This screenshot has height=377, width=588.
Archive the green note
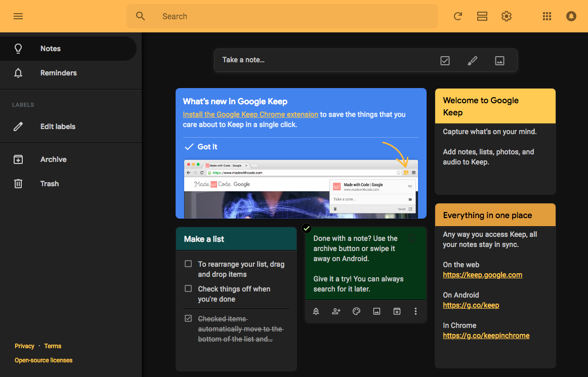click(x=397, y=311)
